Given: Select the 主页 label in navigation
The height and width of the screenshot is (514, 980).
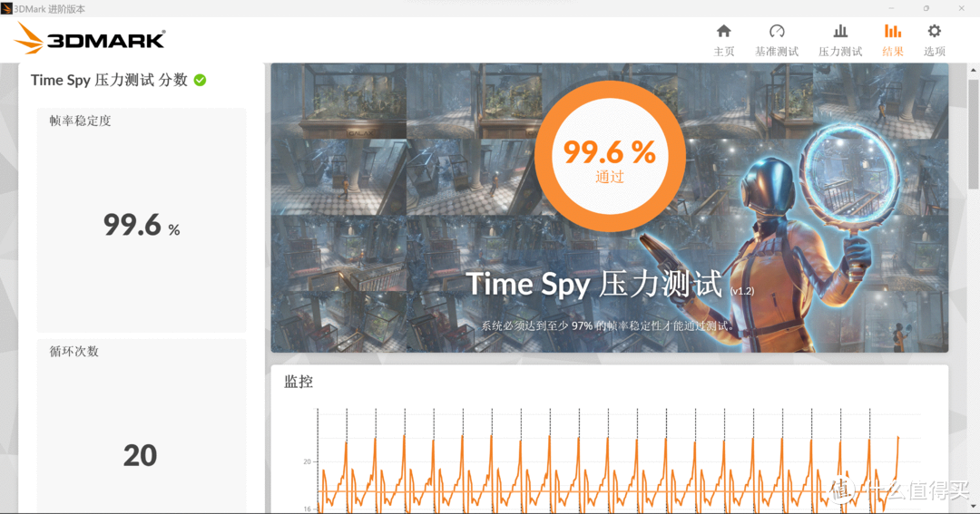Looking at the screenshot, I should pyautogui.click(x=724, y=51).
